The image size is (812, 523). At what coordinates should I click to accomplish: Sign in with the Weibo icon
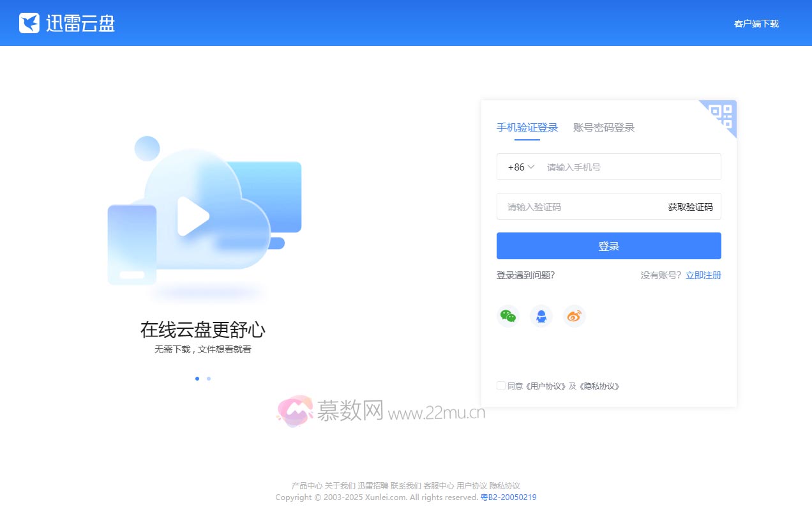574,315
